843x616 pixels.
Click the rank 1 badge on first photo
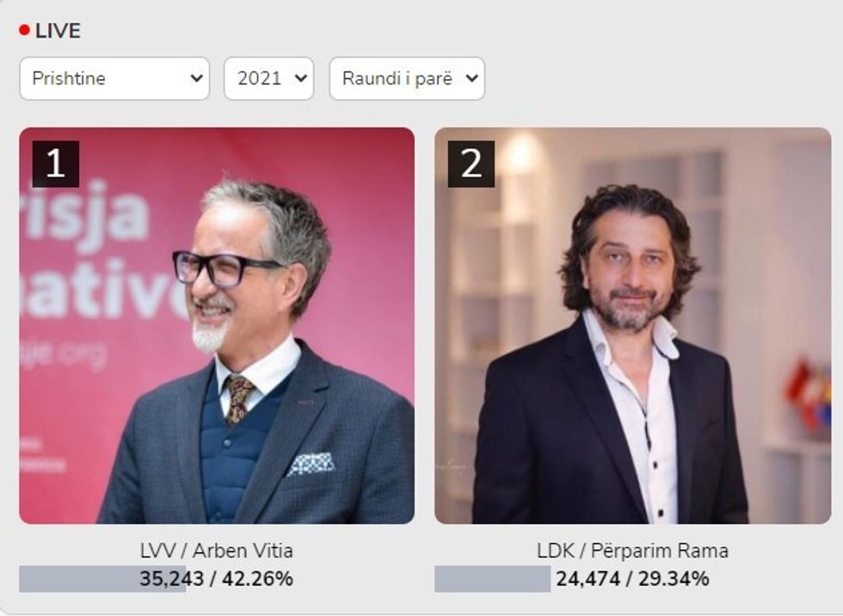pyautogui.click(x=56, y=164)
